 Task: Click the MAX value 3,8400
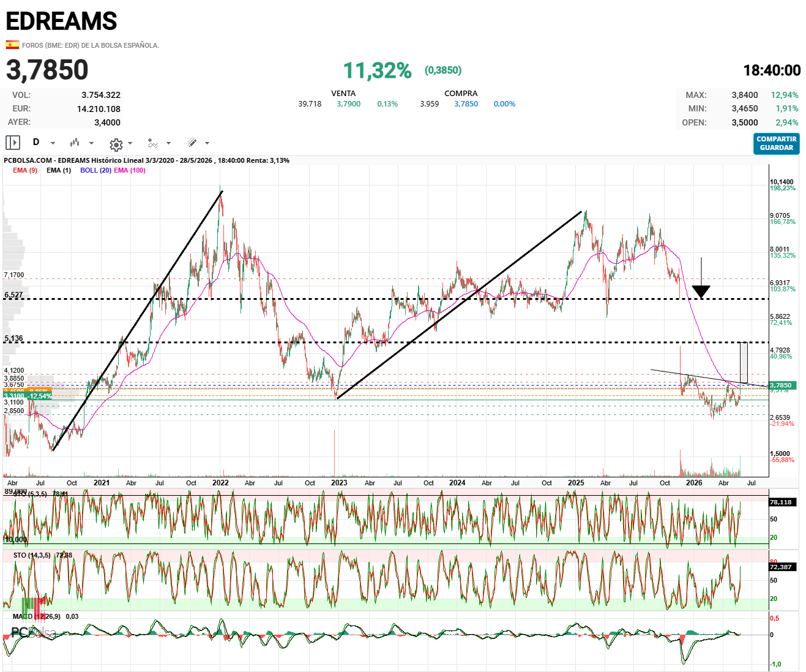click(x=745, y=95)
